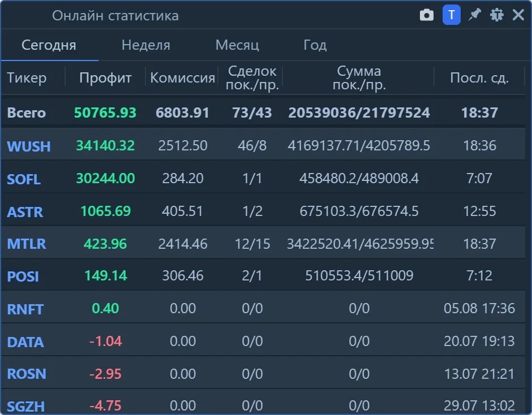This screenshot has width=532, height=415.
Task: Click the Онлайн статистика window title
Action: (115, 16)
